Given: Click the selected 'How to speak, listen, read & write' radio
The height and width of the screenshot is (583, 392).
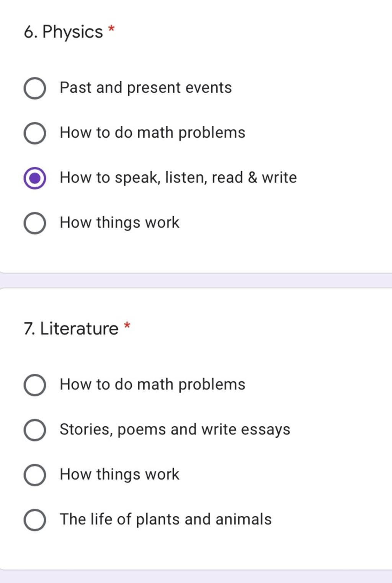Looking at the screenshot, I should (x=35, y=178).
